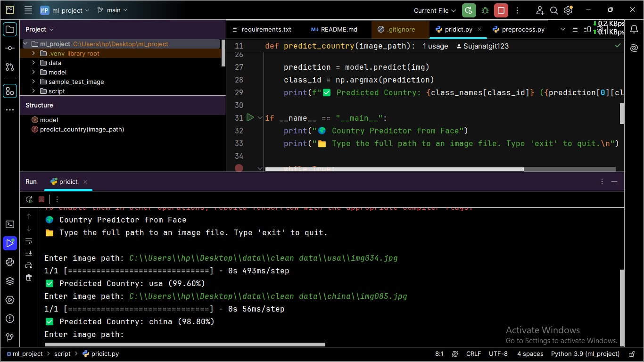Switch to the preprocess.py editor tab
Image resolution: width=644 pixels, height=362 pixels.
[x=522, y=29]
